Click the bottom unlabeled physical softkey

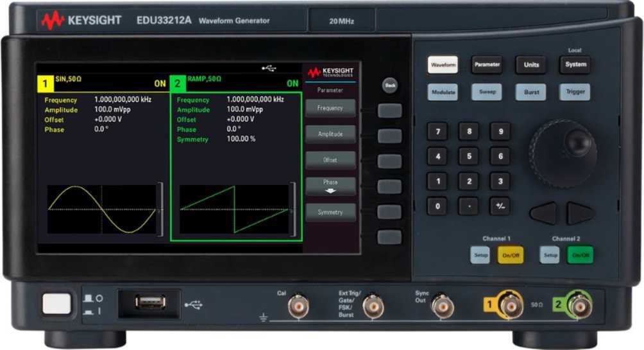point(389,238)
